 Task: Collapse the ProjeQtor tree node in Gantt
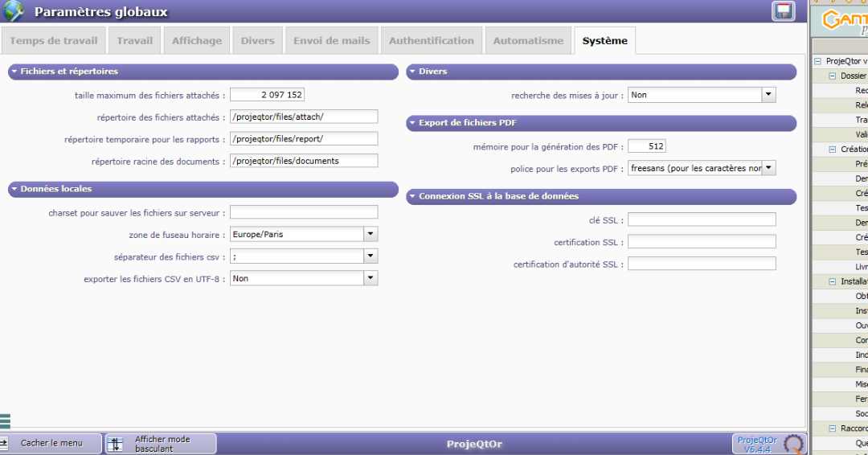tap(817, 61)
